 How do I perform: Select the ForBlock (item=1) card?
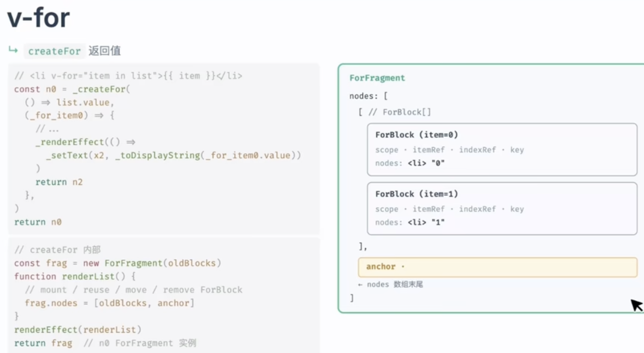(x=502, y=209)
